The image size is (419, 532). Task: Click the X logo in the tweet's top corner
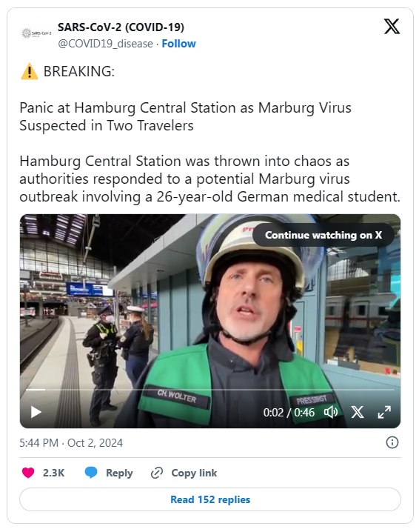coord(392,27)
